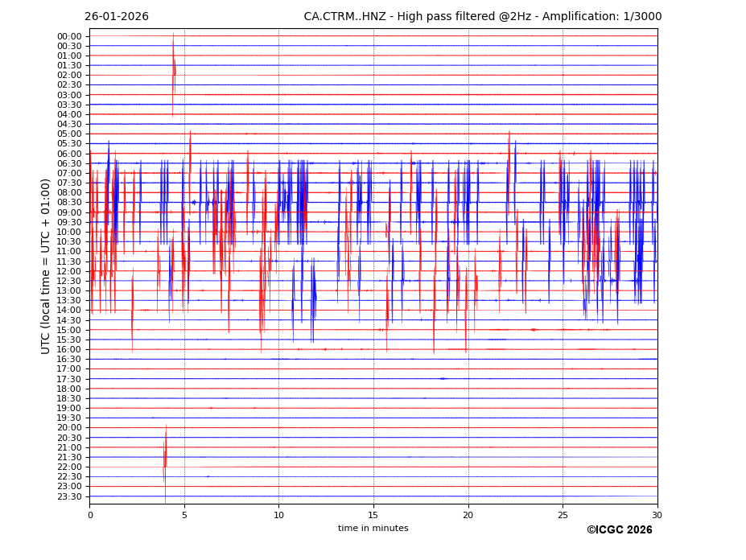Image resolution: width=746 pixels, height=560 pixels.
Task: Click the 25 minute x-axis tick
Action: tap(563, 515)
